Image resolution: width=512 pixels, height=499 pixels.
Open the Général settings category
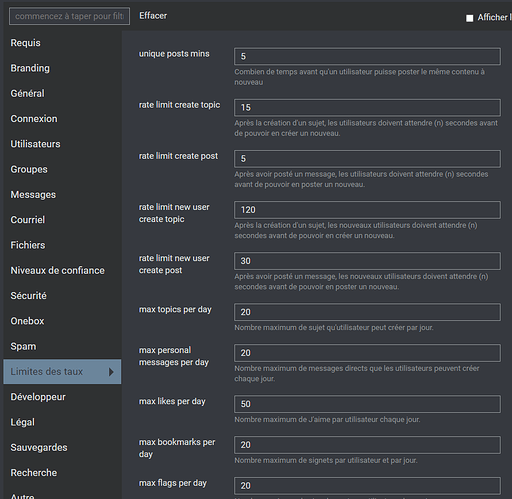pos(27,94)
